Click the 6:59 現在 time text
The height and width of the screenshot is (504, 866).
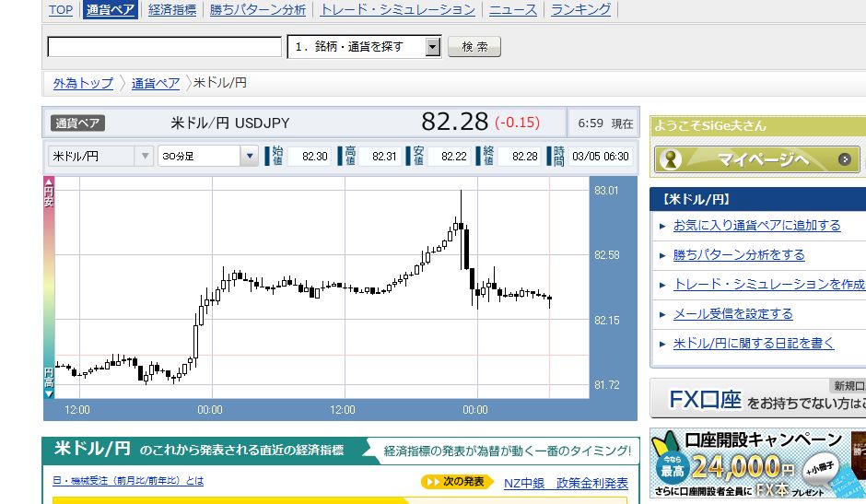605,123
